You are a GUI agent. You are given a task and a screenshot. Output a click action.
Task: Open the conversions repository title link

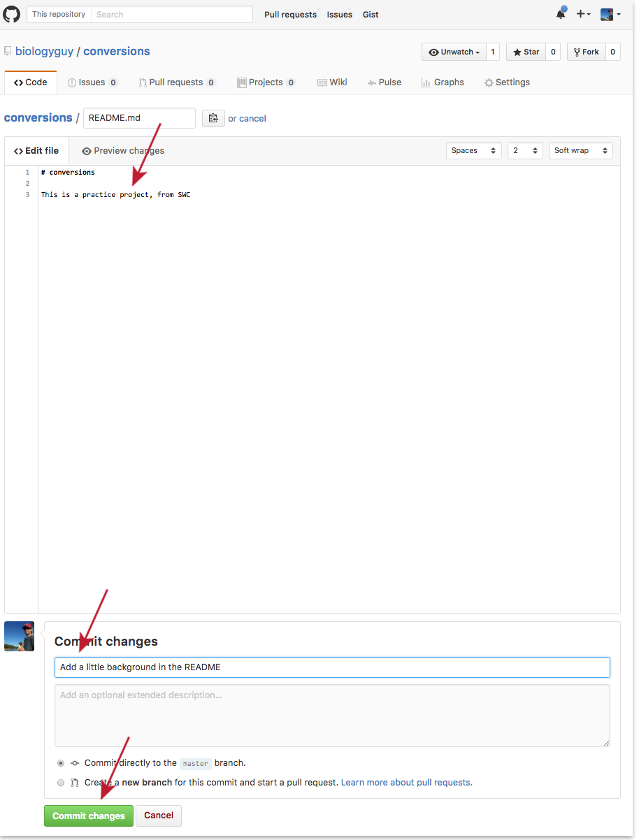coord(117,52)
